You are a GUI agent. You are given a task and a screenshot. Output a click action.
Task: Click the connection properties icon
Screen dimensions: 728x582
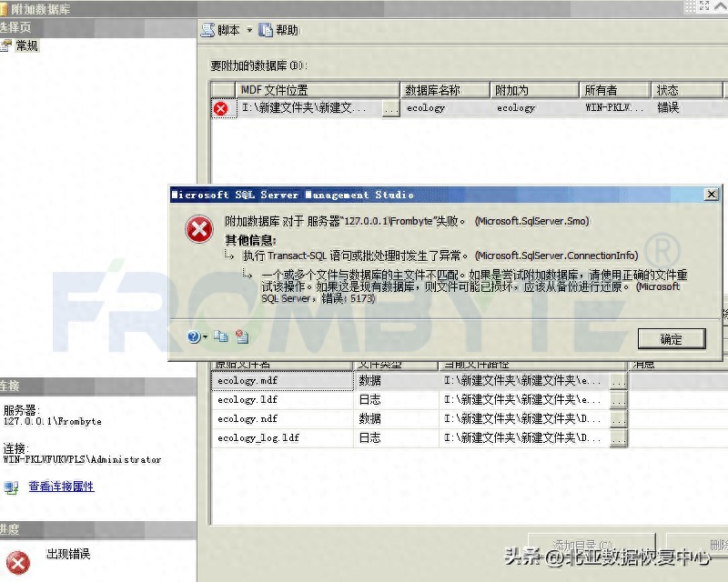tap(11, 487)
